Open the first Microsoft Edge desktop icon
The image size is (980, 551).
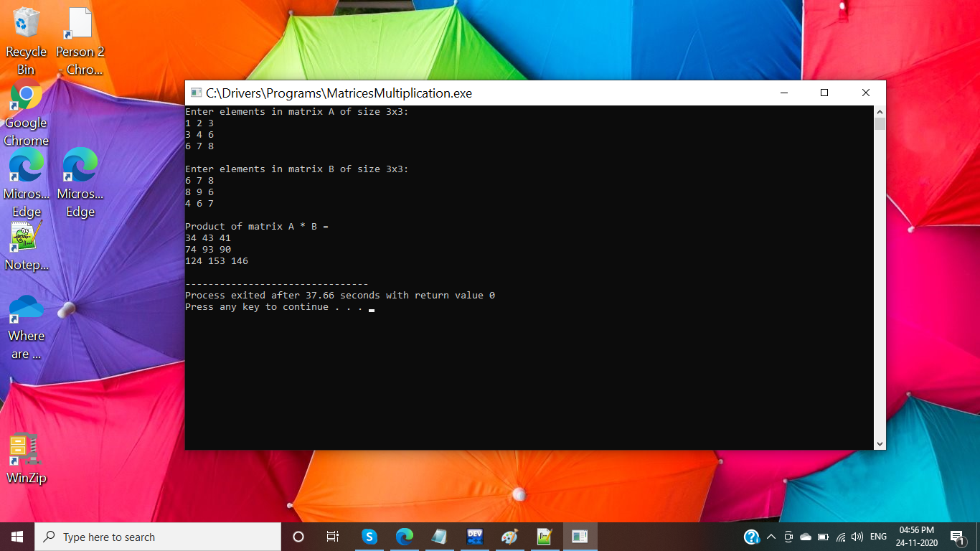[x=27, y=183]
